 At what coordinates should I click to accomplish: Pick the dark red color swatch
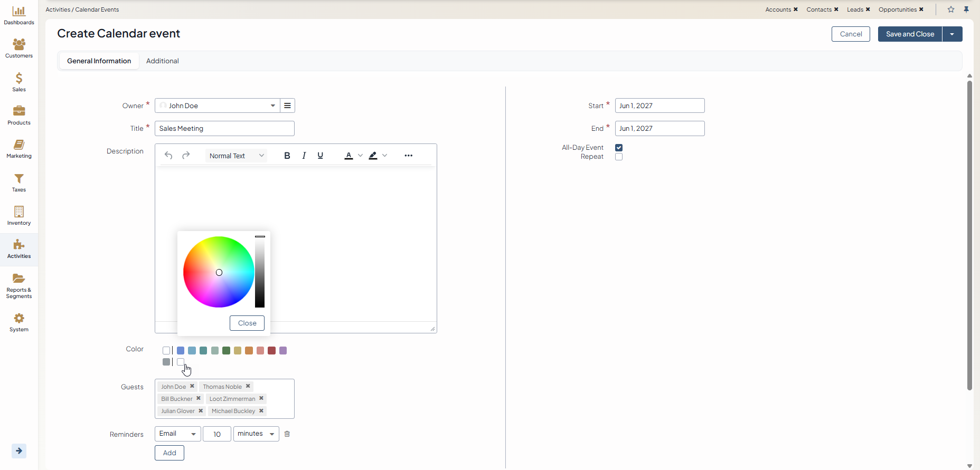click(271, 351)
